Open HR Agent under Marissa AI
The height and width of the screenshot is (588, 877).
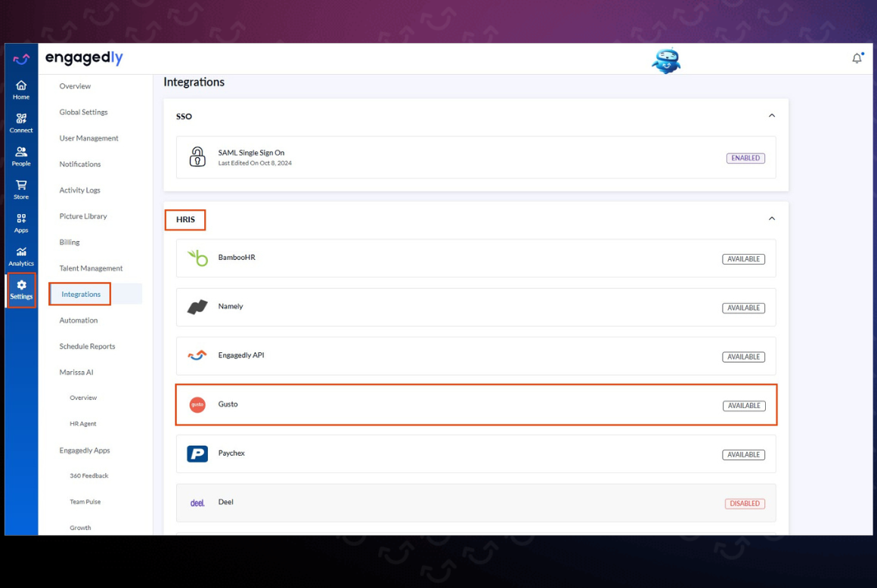pyautogui.click(x=82, y=424)
